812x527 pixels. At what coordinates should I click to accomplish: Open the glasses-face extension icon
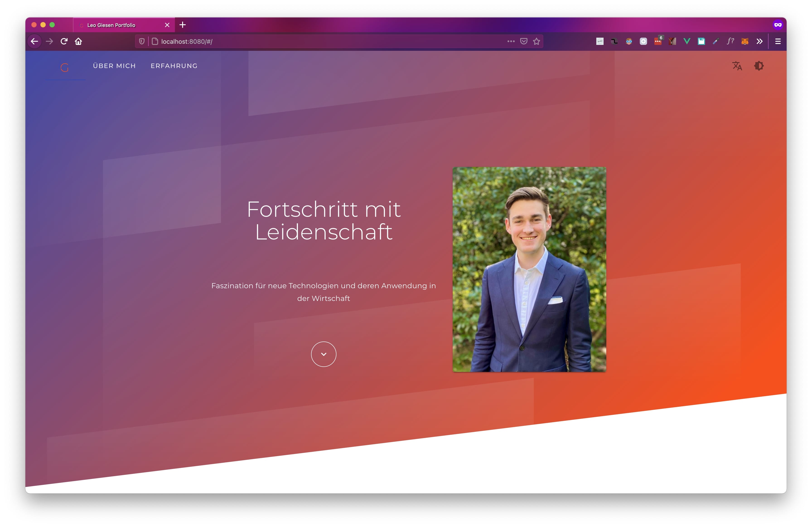[x=629, y=41]
